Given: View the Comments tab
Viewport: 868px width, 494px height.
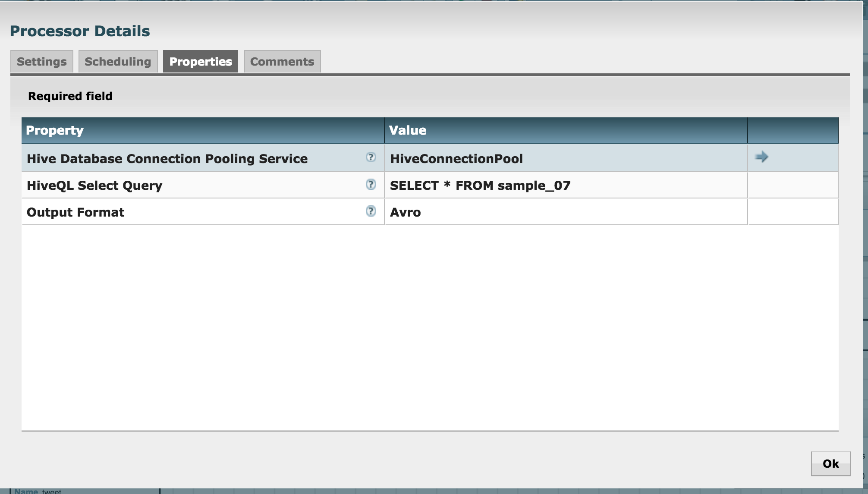Looking at the screenshot, I should tap(282, 61).
